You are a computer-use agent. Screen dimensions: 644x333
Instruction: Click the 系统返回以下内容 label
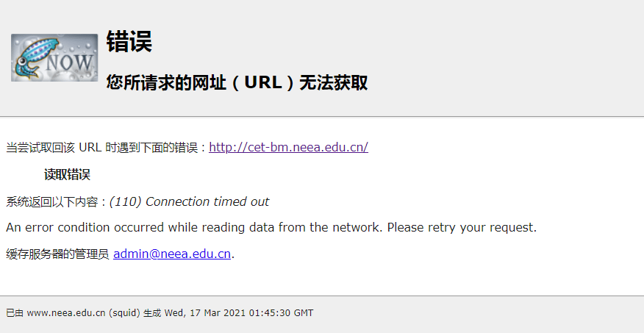tap(57, 202)
